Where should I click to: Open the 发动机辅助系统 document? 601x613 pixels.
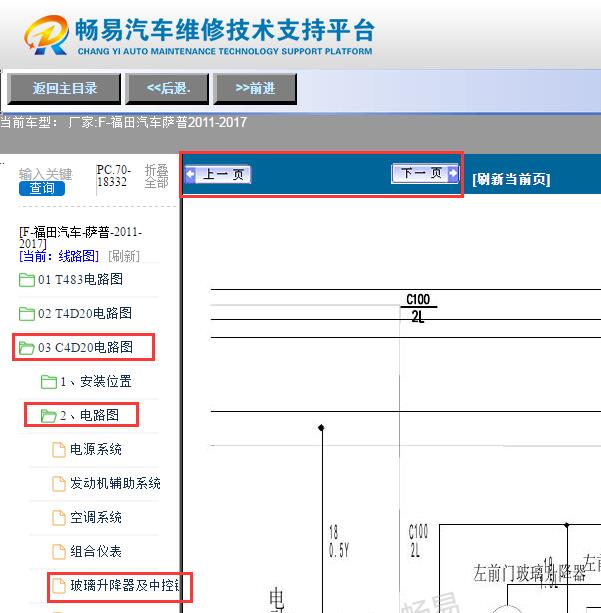coord(115,483)
